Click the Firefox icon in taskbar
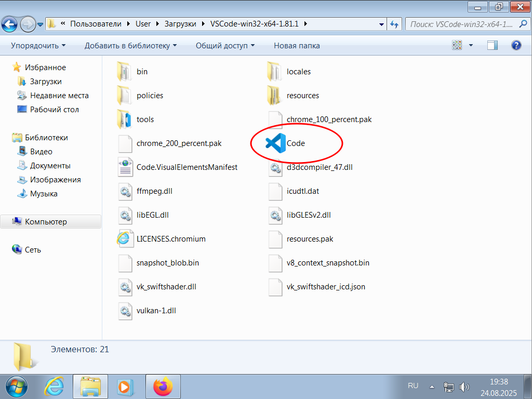Viewport: 532px width, 399px height. point(163,387)
